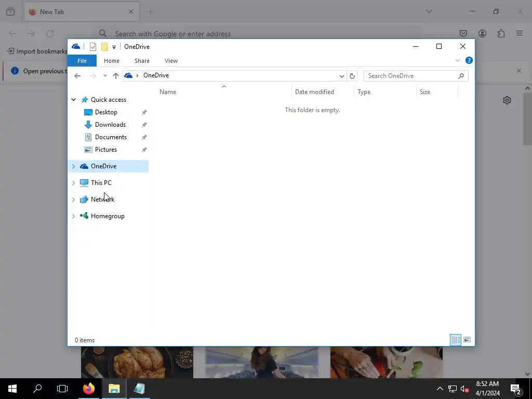Open Task View on taskbar
Image resolution: width=532 pixels, height=399 pixels.
coord(62,389)
